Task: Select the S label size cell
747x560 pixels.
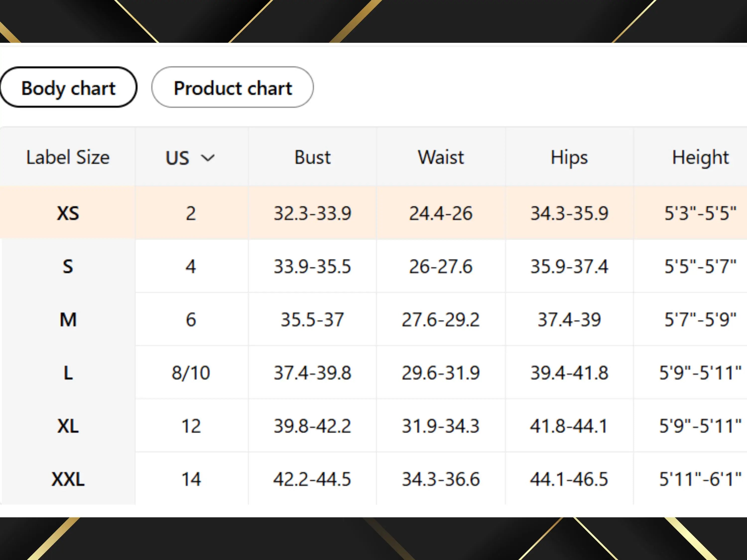Action: coord(68,266)
